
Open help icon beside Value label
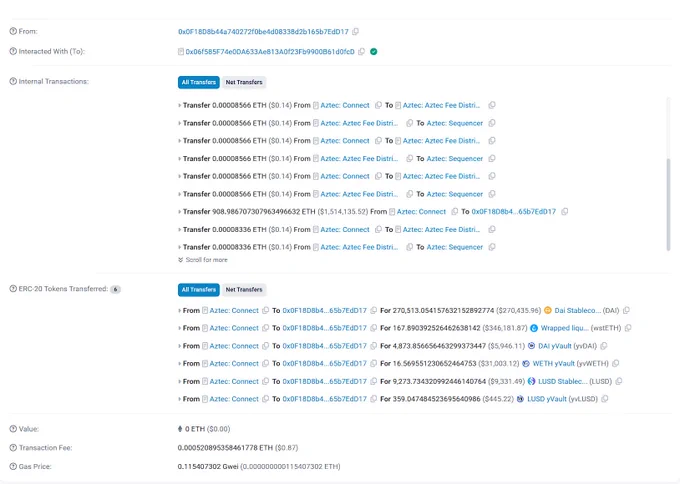point(13,429)
